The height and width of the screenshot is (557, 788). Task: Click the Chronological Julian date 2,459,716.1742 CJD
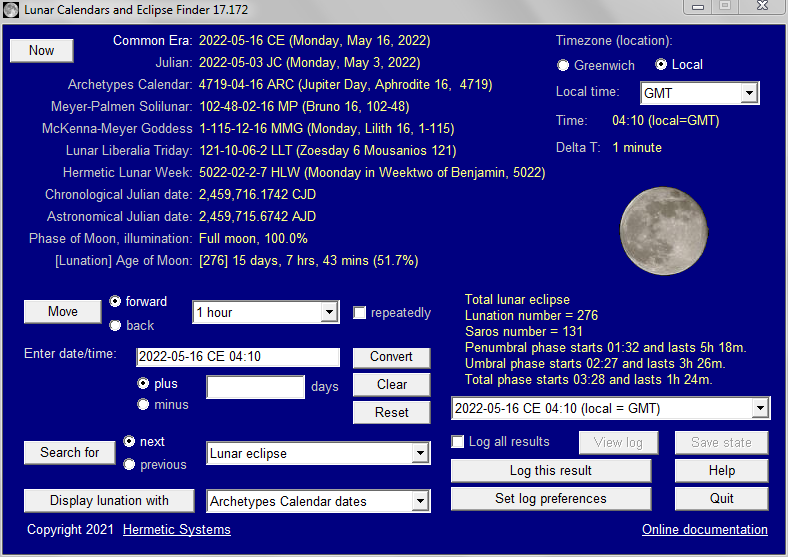click(x=257, y=195)
